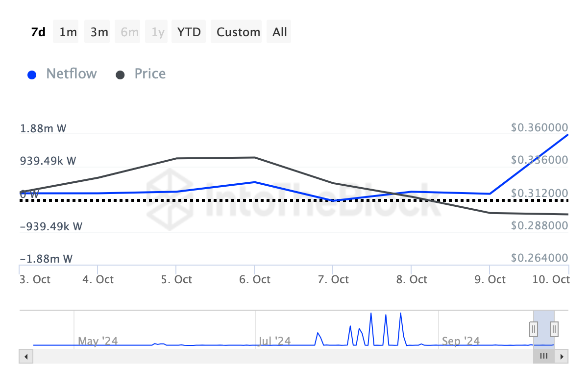The image size is (588, 392).
Task: Grab the right navigator range handle
Action: point(554,328)
